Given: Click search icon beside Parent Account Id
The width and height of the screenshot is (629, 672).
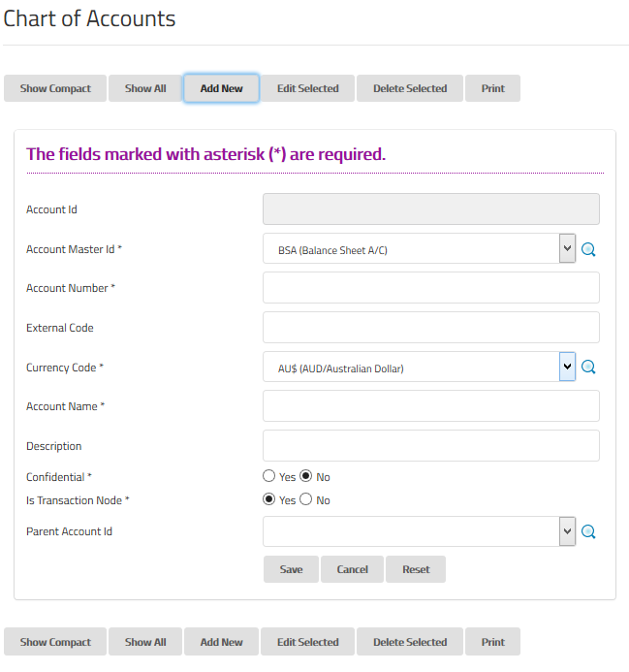Looking at the screenshot, I should (x=588, y=531).
